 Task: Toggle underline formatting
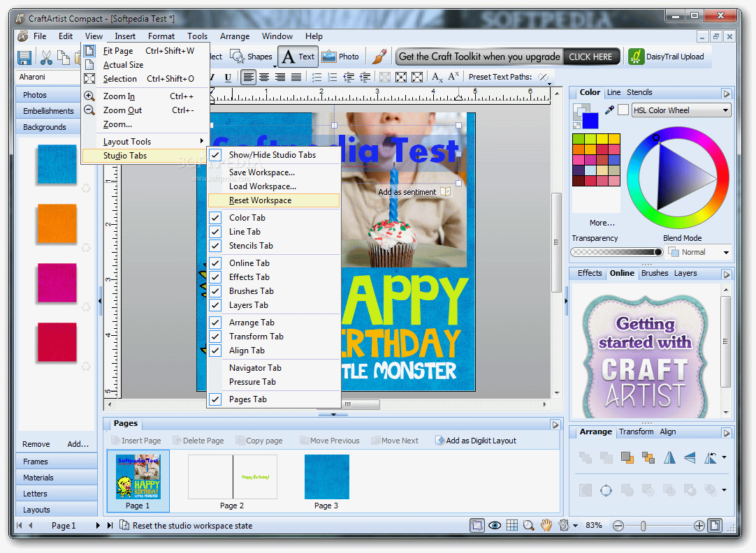(x=228, y=77)
